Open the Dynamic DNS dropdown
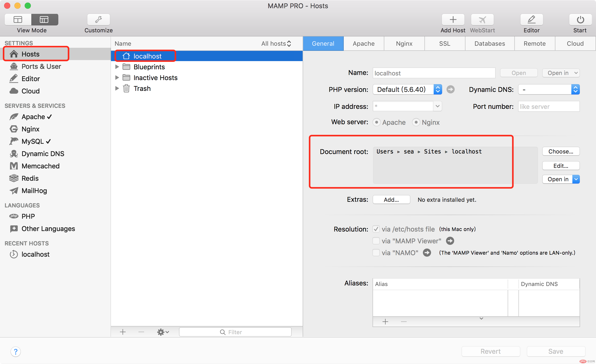This screenshot has height=364, width=596. click(x=549, y=89)
